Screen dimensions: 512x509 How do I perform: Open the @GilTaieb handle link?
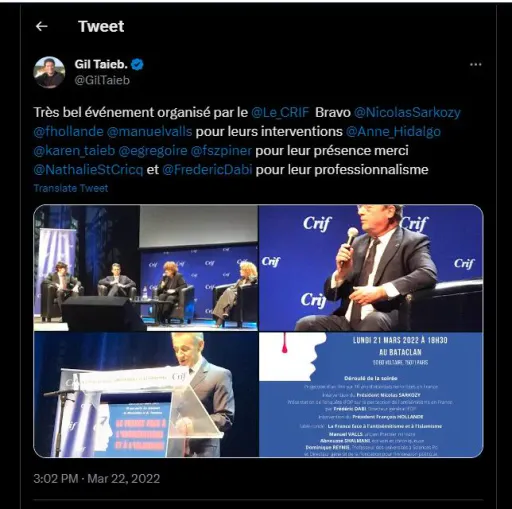(102, 80)
